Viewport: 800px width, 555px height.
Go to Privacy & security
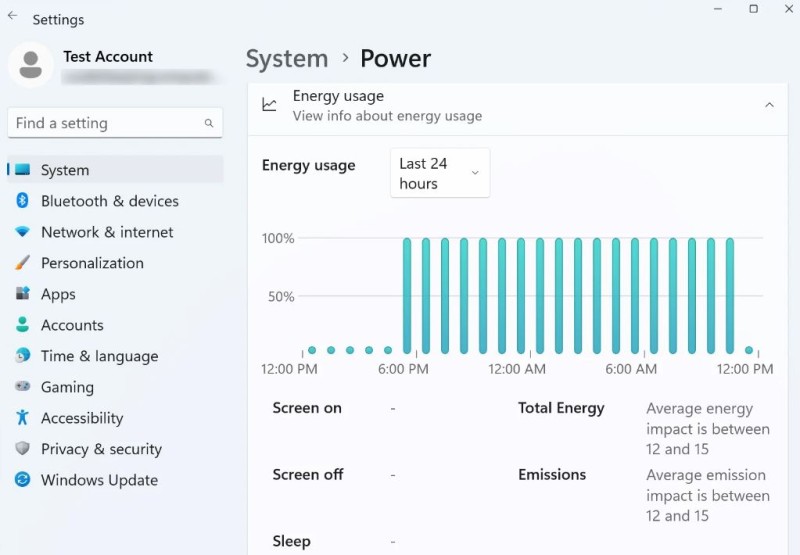point(115,449)
